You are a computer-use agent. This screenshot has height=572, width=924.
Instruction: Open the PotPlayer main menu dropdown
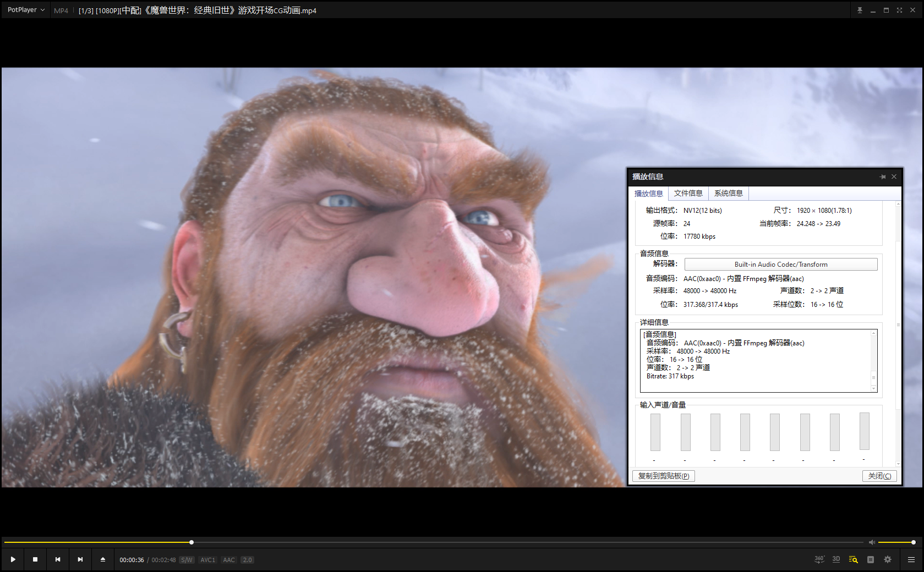tap(26, 10)
